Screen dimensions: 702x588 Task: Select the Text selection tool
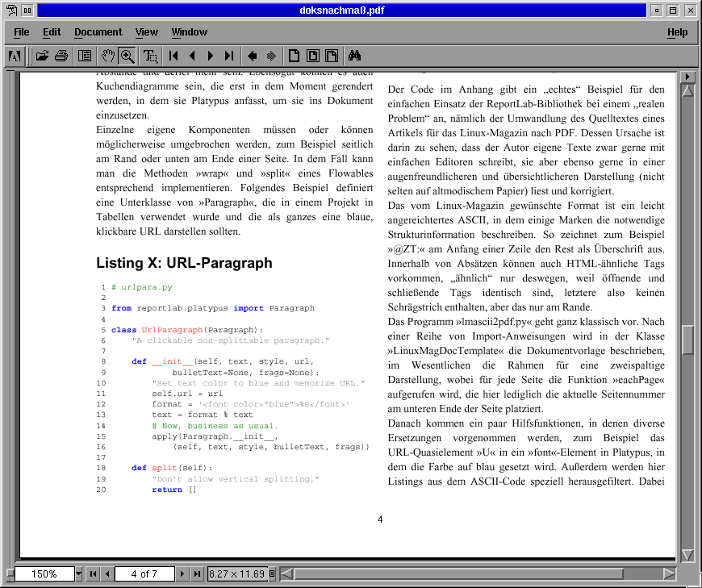150,56
